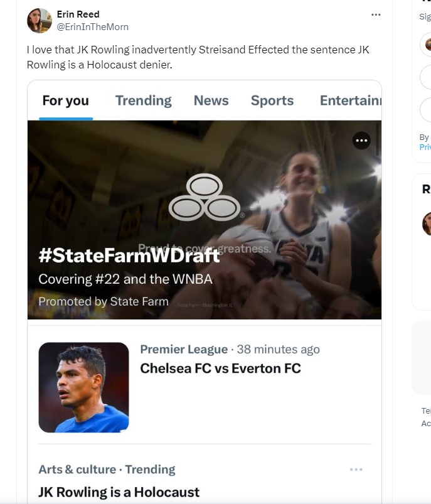
Task: Click the tweet text about JK Rowling
Action: coord(198,56)
